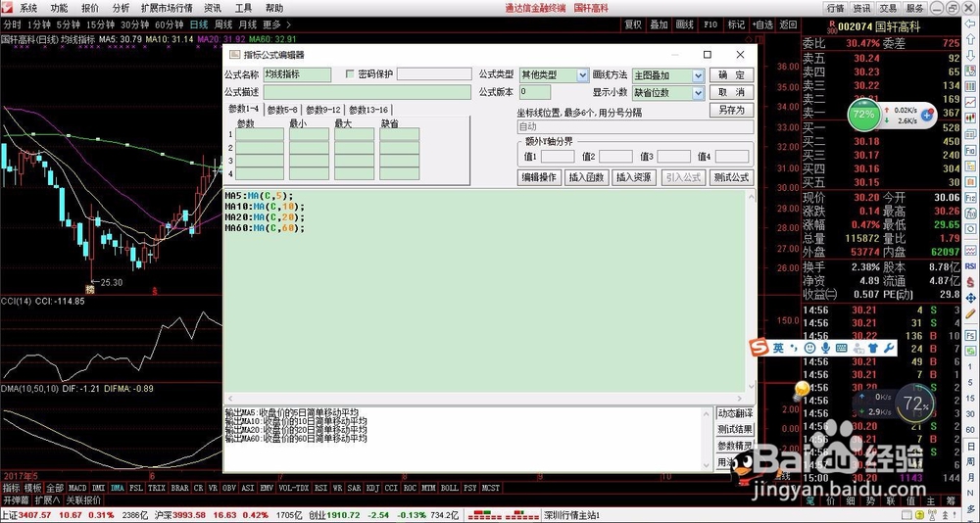Click the 插入函数 insert function button
Viewport: 980px width, 523px height.
pos(586,177)
